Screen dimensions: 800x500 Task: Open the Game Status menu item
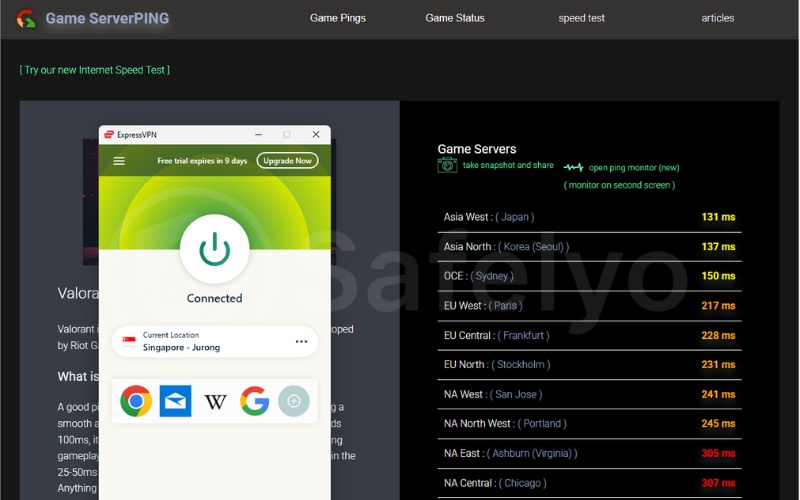(x=455, y=18)
